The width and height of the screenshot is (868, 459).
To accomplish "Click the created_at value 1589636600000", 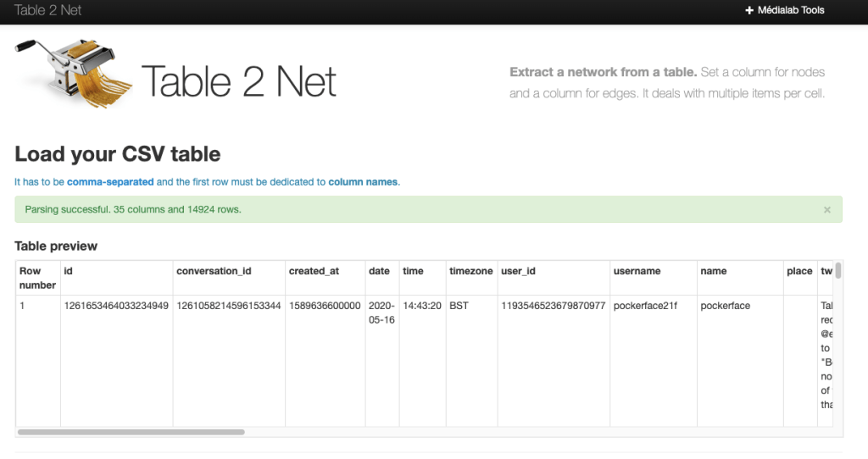I will click(x=325, y=361).
